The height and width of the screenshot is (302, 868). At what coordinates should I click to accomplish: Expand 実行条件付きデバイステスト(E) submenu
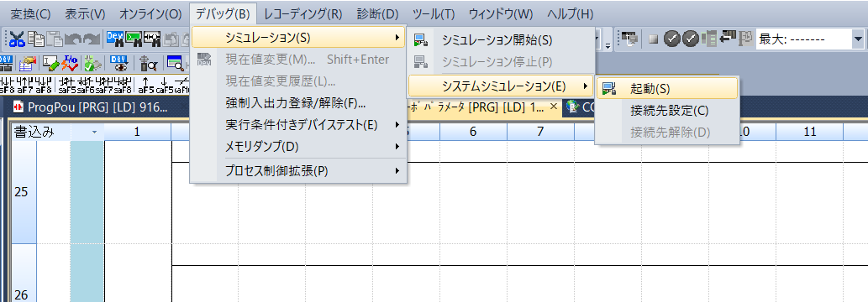[297, 125]
